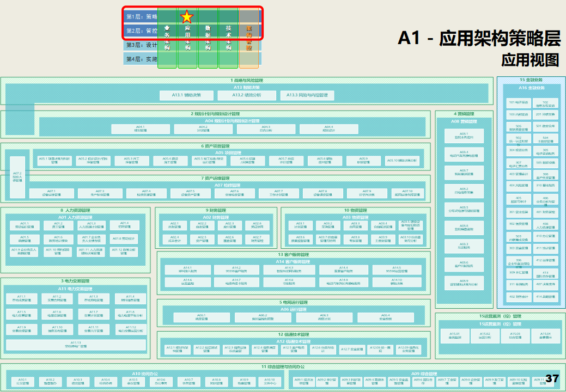
Task: Select the A11.6 box
Action: 57,314
